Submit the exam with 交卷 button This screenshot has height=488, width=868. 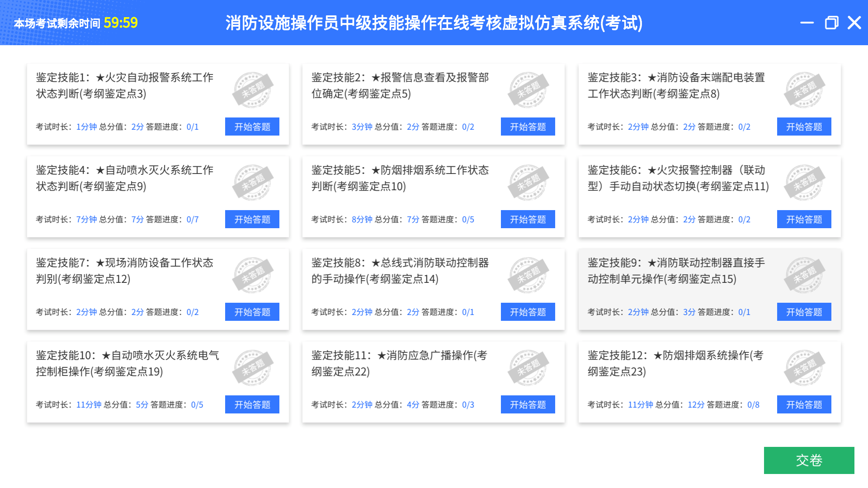pos(809,460)
